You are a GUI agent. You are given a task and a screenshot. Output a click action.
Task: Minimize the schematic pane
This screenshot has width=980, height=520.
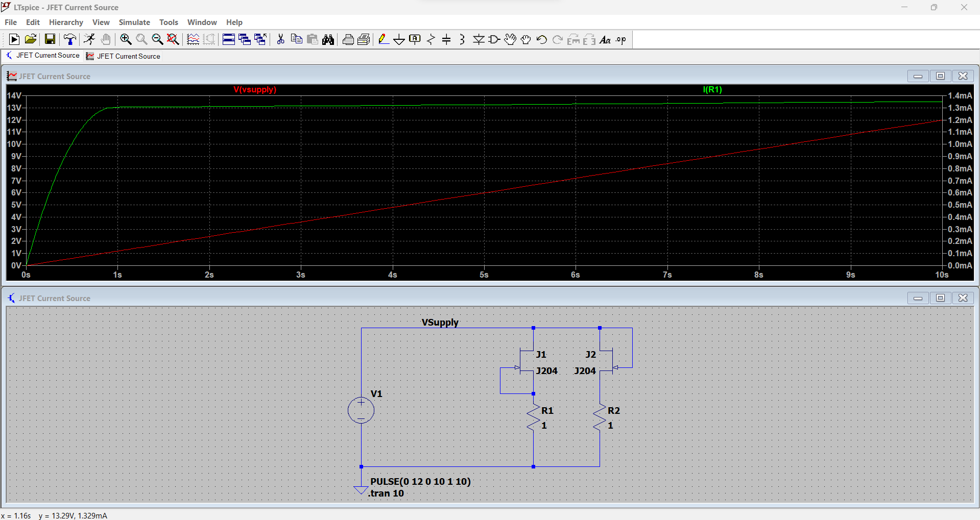(x=918, y=298)
